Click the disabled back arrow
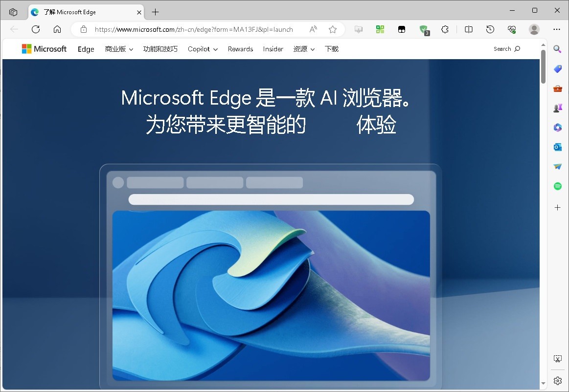This screenshot has height=392, width=569. [x=14, y=29]
